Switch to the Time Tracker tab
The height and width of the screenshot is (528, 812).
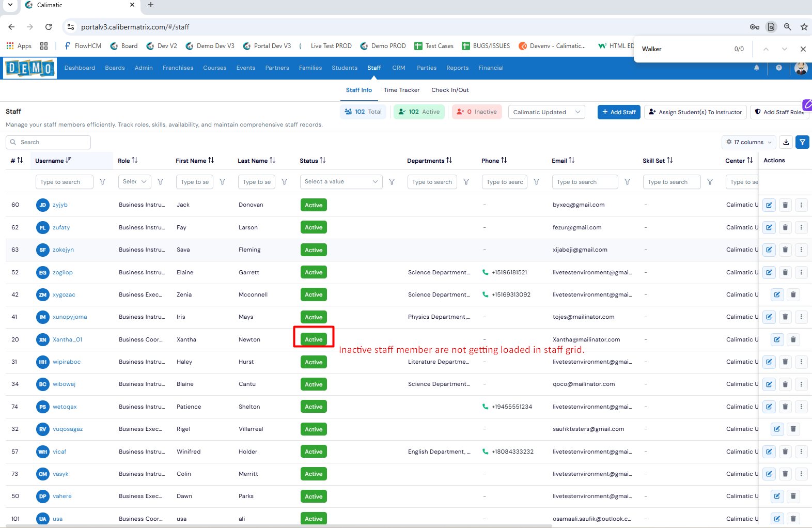pos(401,90)
